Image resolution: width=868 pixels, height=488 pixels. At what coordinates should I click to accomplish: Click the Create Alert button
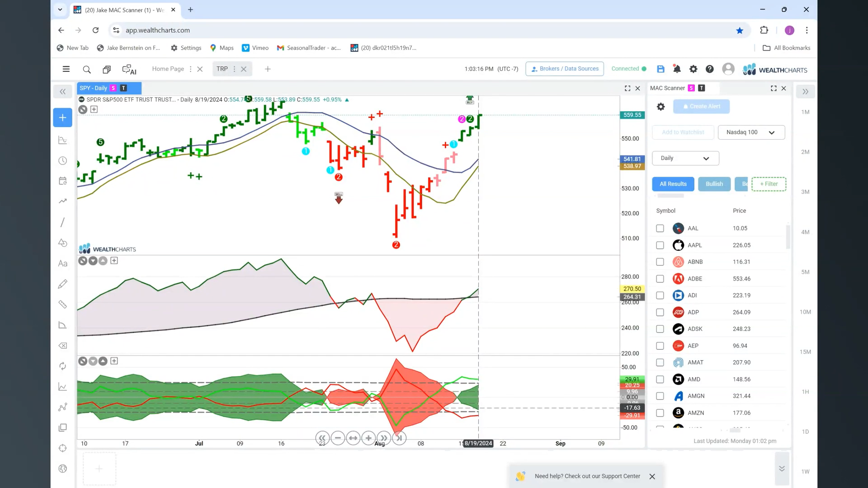[701, 107]
